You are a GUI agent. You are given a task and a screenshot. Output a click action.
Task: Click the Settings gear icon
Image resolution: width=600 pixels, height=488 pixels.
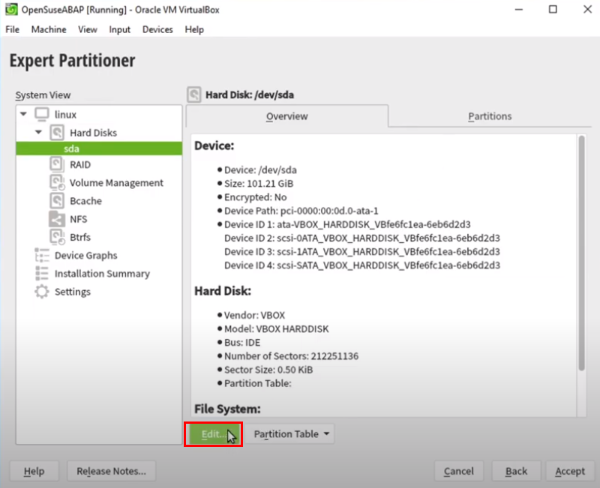point(42,292)
